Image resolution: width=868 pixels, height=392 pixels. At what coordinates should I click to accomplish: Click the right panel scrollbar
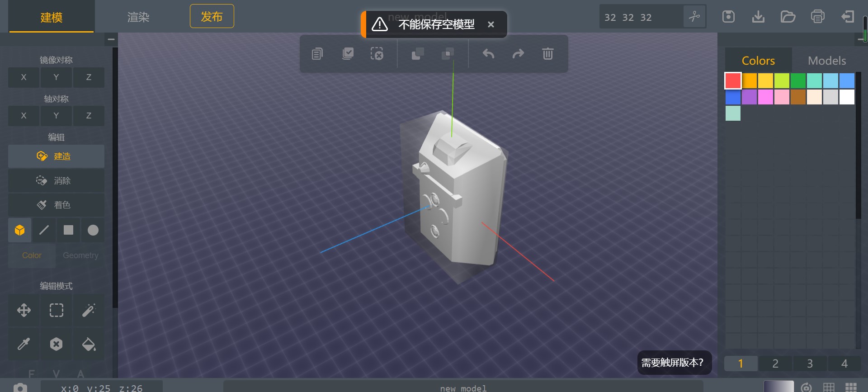(858, 145)
